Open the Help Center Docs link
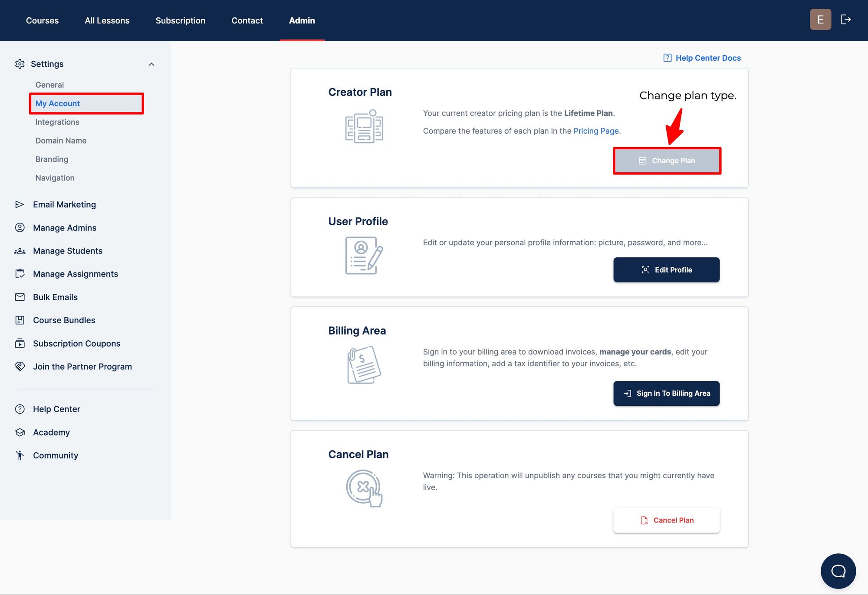The width and height of the screenshot is (868, 595). point(702,58)
